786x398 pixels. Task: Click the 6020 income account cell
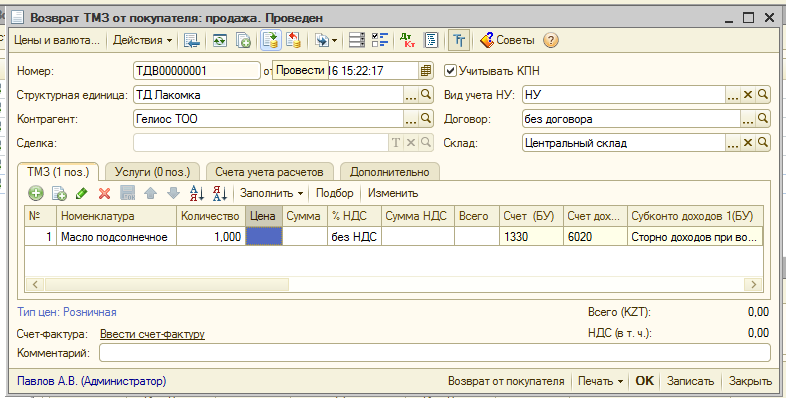click(x=596, y=237)
